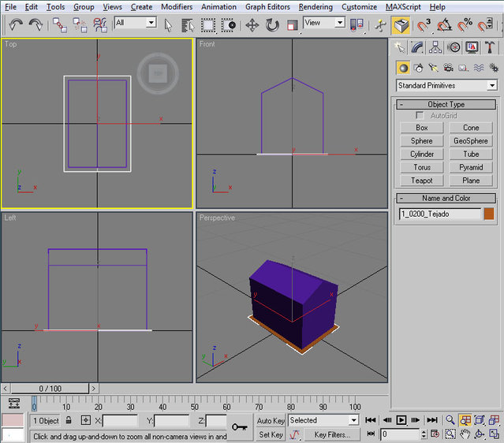Click the Play Animation button
Viewport: 504px width, 443px height.
(401, 421)
